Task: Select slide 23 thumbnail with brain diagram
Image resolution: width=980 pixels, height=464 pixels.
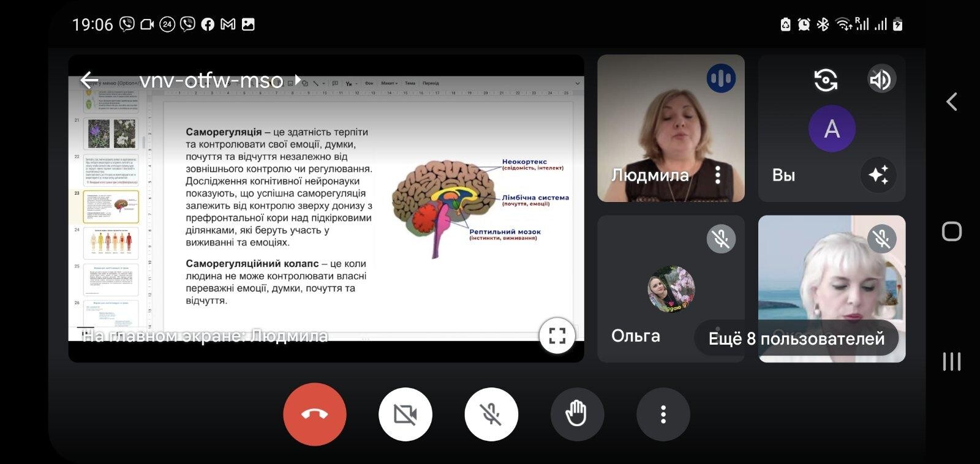Action: 111,207
